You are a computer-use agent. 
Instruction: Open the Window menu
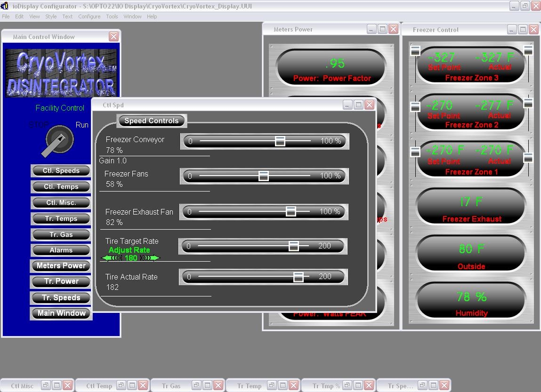(132, 16)
